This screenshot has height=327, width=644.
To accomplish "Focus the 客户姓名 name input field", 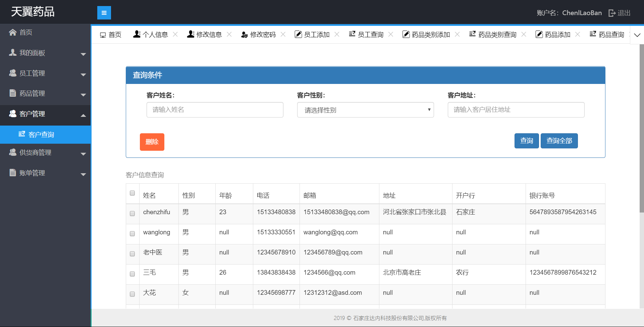I will point(215,110).
